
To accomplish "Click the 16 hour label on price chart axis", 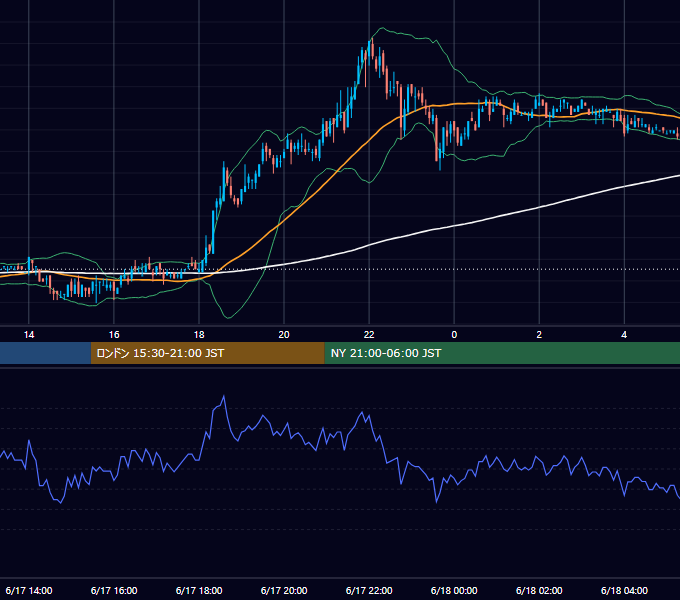I will (114, 335).
